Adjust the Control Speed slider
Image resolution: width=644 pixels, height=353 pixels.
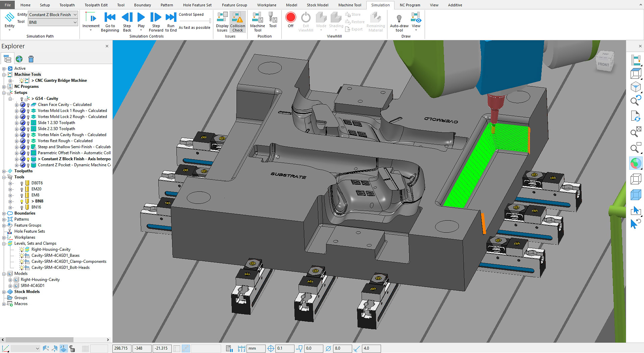(x=210, y=21)
